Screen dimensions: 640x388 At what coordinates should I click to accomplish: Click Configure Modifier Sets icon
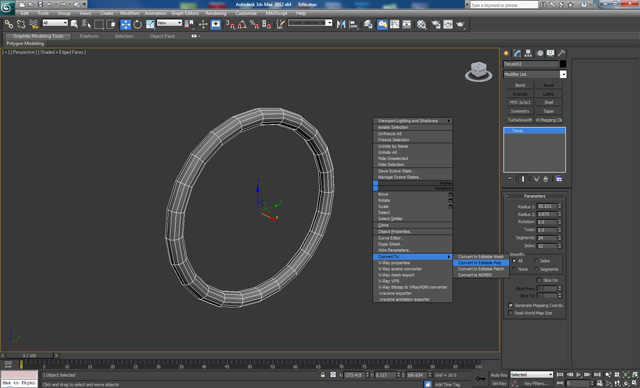coord(559,179)
